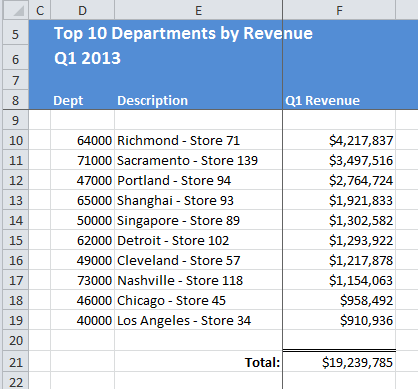Select Sacramento revenue $3,497,516 cell
This screenshot has width=418, height=389.
[x=339, y=160]
